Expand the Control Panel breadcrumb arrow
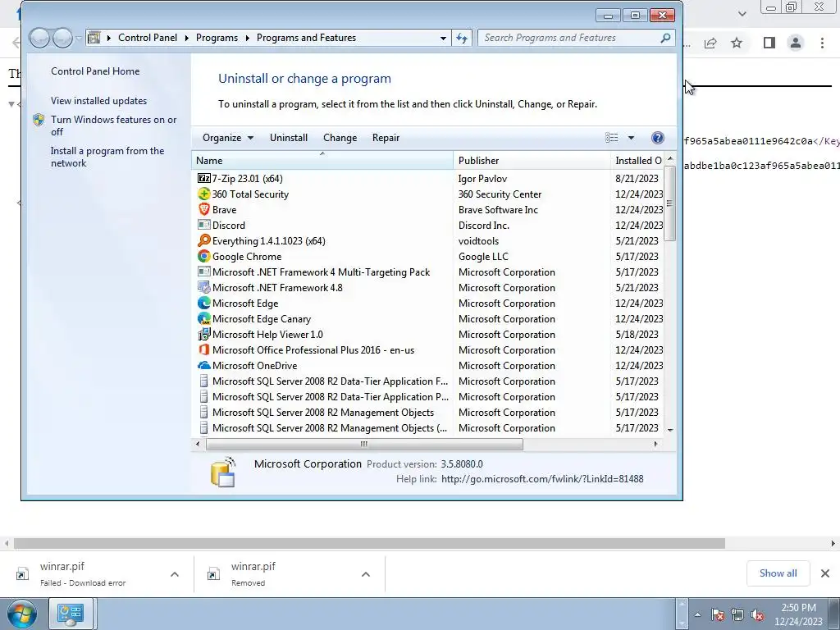Screen dimensions: 840x630 [x=187, y=38]
